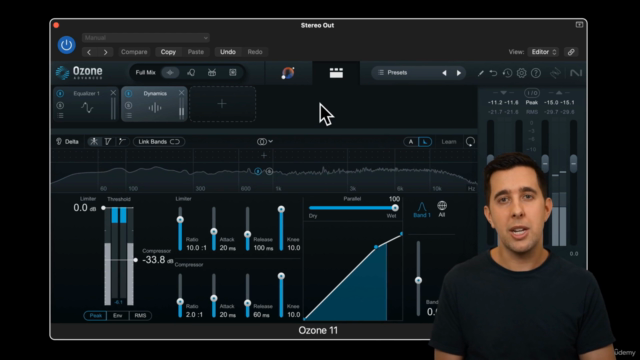Viewport: 640px width, 360px height.
Task: Select Band 1 view
Action: click(x=422, y=209)
